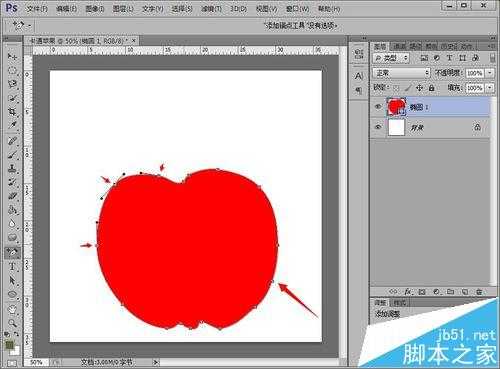Viewport: 500px width, 369px height.
Task: Select the Eyedropper tool
Action: click(12, 125)
